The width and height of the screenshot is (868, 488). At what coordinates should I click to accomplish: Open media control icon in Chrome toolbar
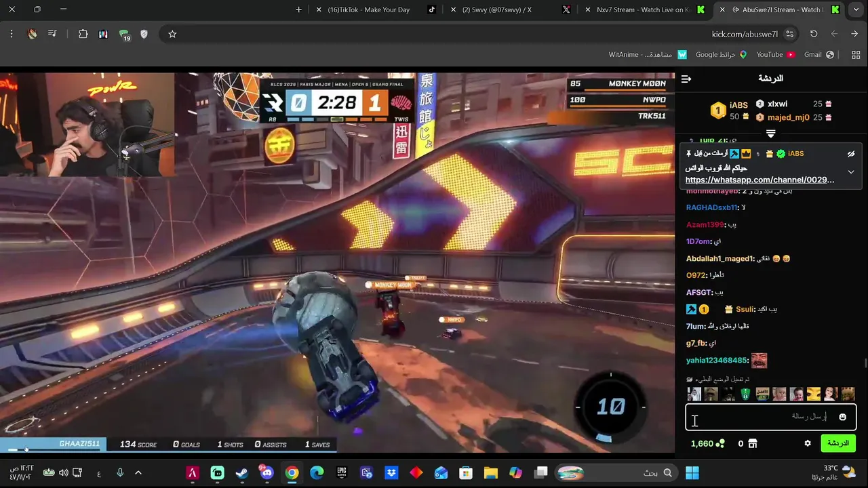52,34
